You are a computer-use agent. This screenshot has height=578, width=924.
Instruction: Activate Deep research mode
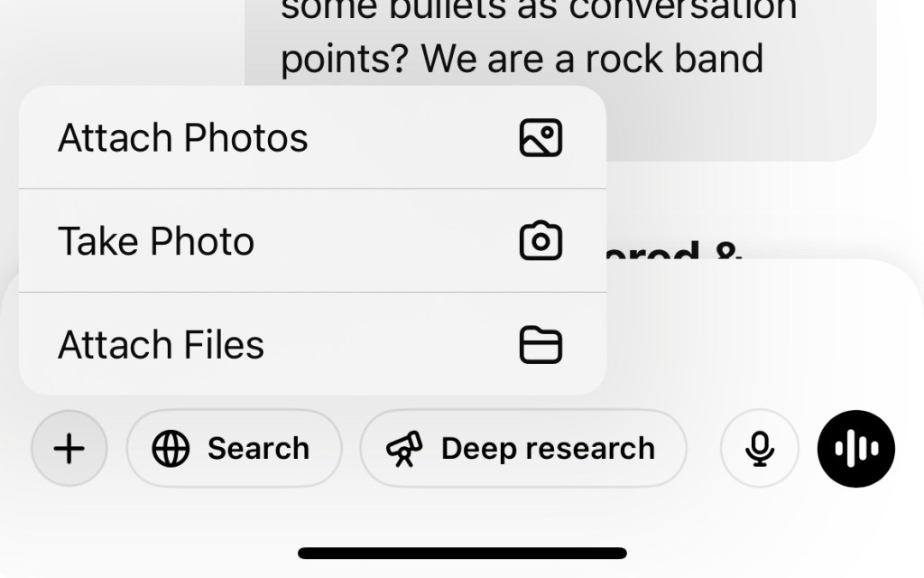coord(523,448)
